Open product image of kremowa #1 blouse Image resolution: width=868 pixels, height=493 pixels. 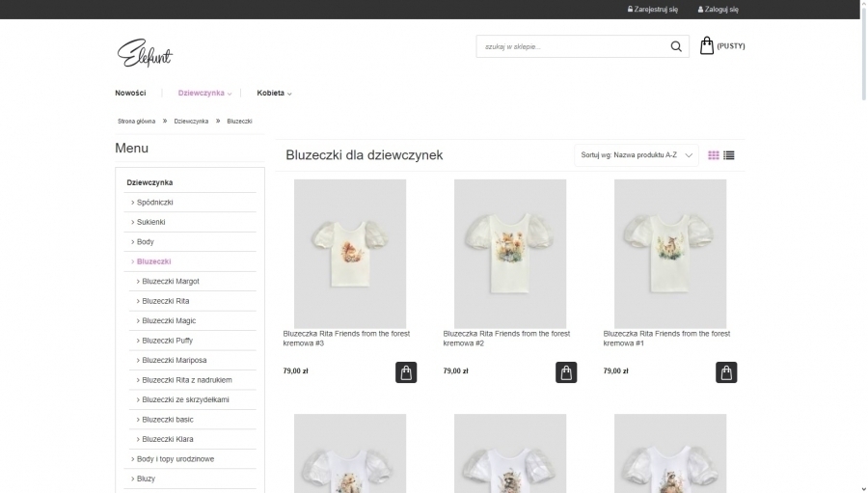coord(670,254)
